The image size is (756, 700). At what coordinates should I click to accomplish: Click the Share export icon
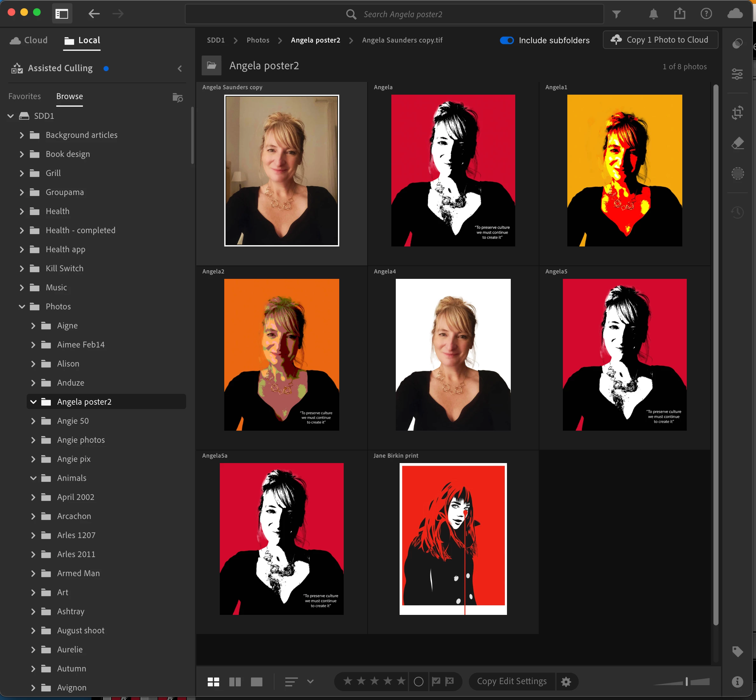click(679, 14)
